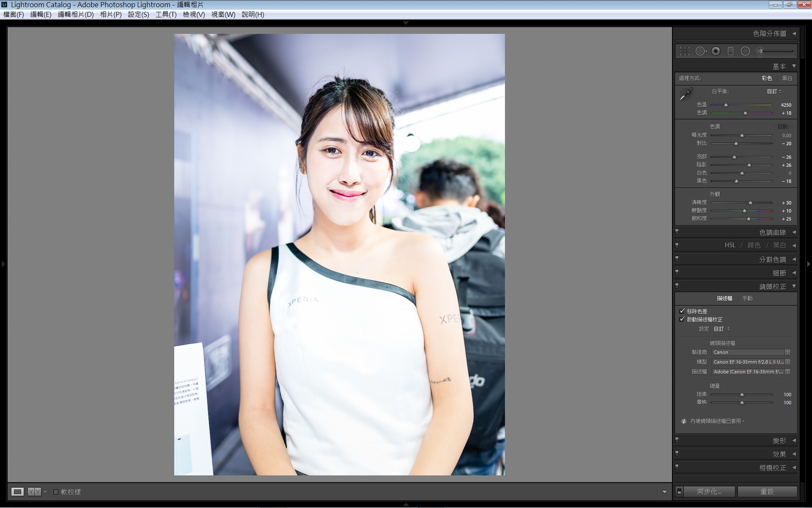Viewport: 812px width, 508px height.
Task: Toggle the 變形 panel on/off switch
Action: [677, 440]
